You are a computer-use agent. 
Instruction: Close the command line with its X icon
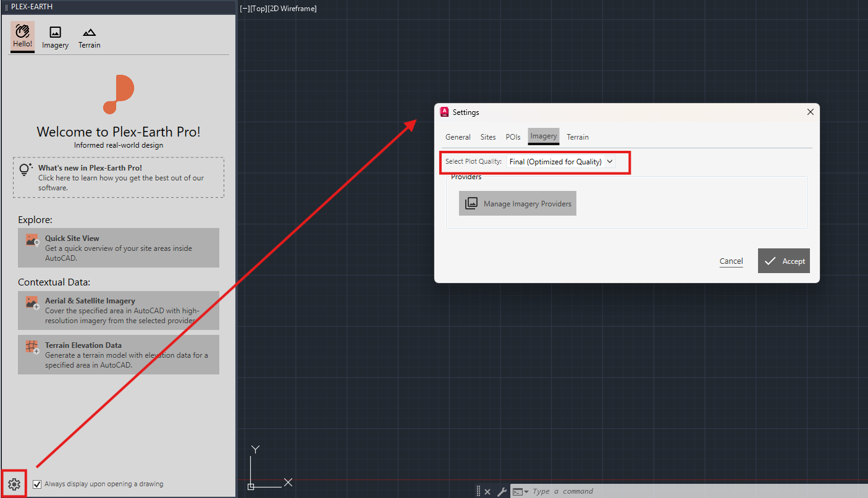[x=487, y=492]
